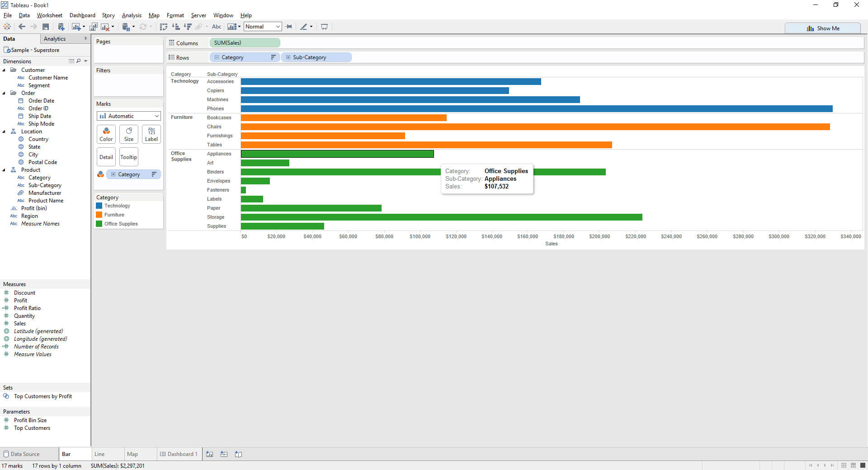The height and width of the screenshot is (470, 868).
Task: Open the Size mark card
Action: (x=129, y=134)
